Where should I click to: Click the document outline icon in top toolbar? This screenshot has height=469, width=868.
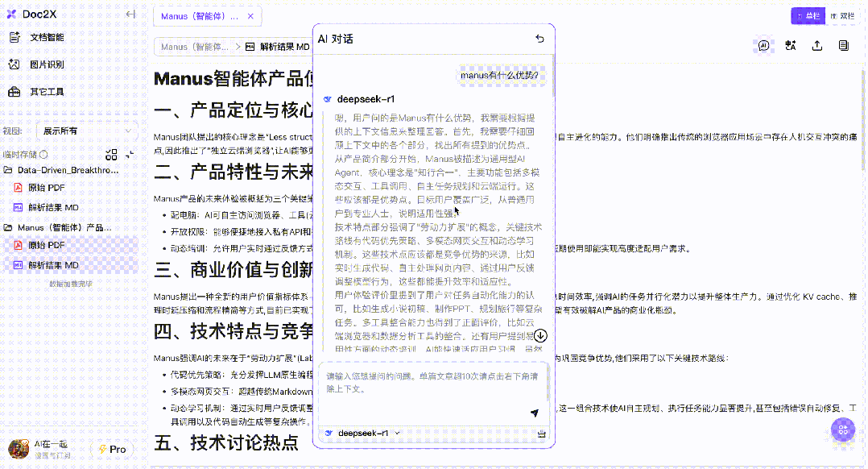coord(844,46)
